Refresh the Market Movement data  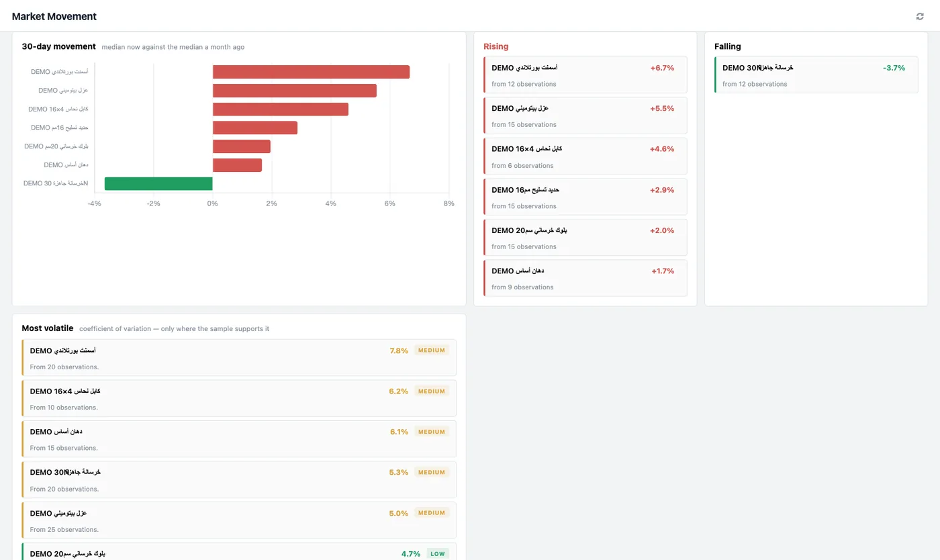tap(920, 16)
